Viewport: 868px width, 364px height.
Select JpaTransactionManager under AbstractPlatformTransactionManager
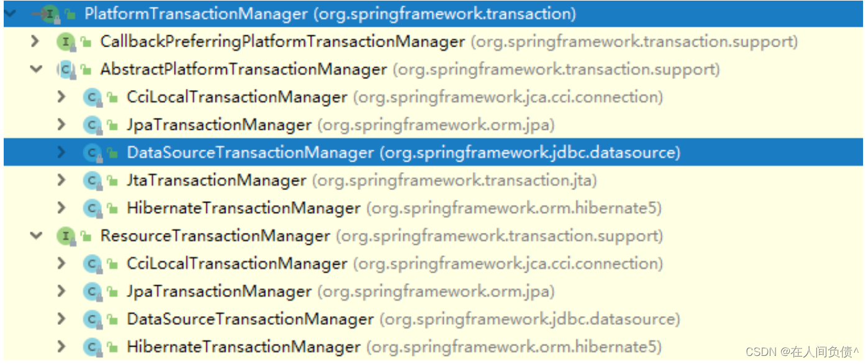point(219,125)
